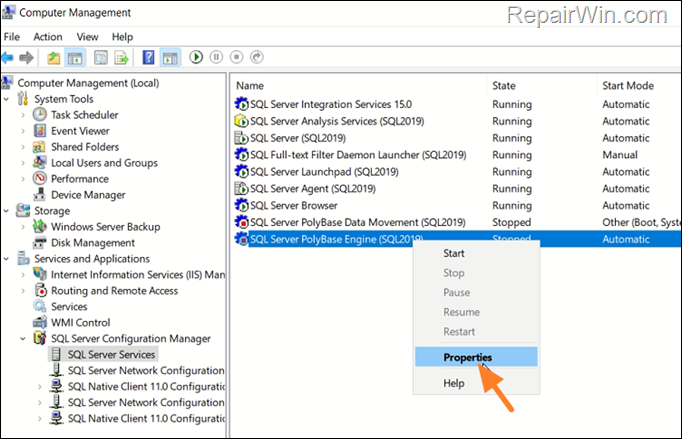This screenshot has height=439, width=682.
Task: Collapse the System Tools node
Action: coord(7,99)
